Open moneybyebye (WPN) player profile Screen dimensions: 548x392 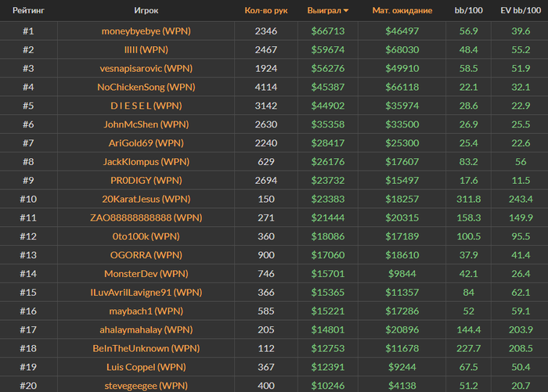(x=146, y=31)
